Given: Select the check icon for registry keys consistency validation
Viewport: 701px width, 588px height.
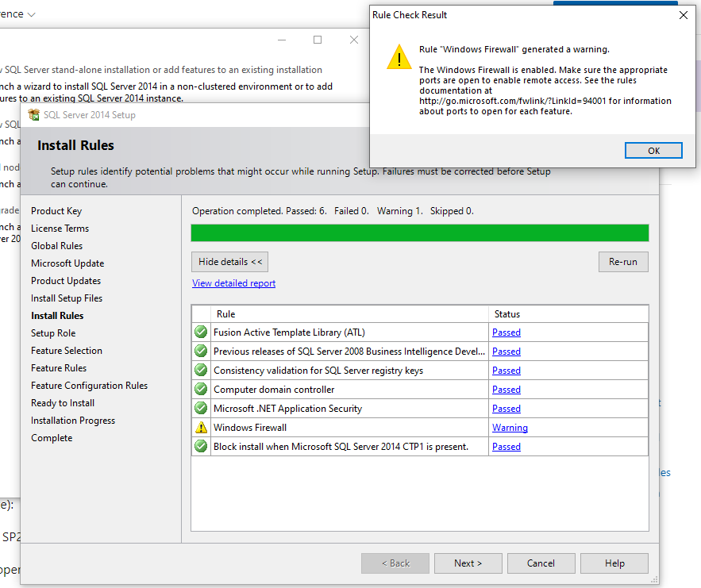Looking at the screenshot, I should pyautogui.click(x=200, y=370).
